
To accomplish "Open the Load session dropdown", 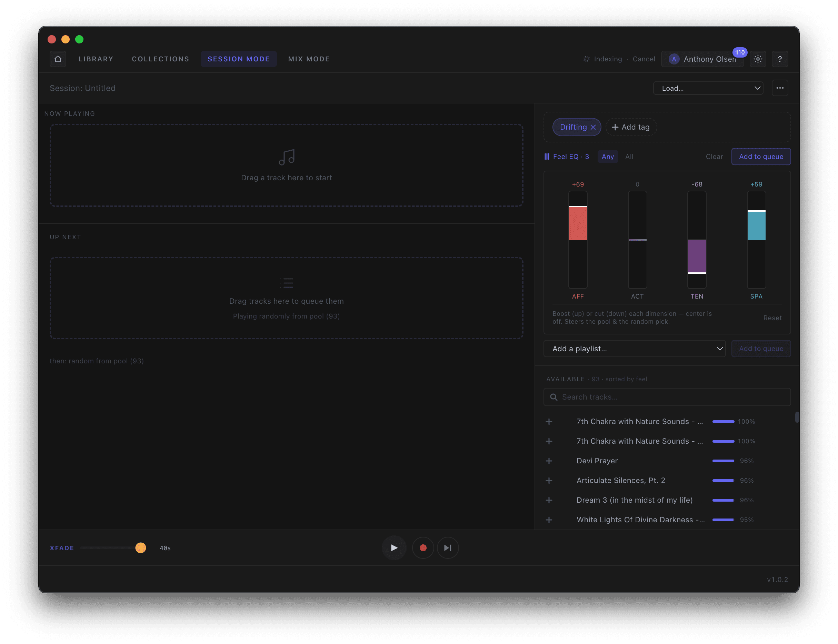I will coord(708,88).
